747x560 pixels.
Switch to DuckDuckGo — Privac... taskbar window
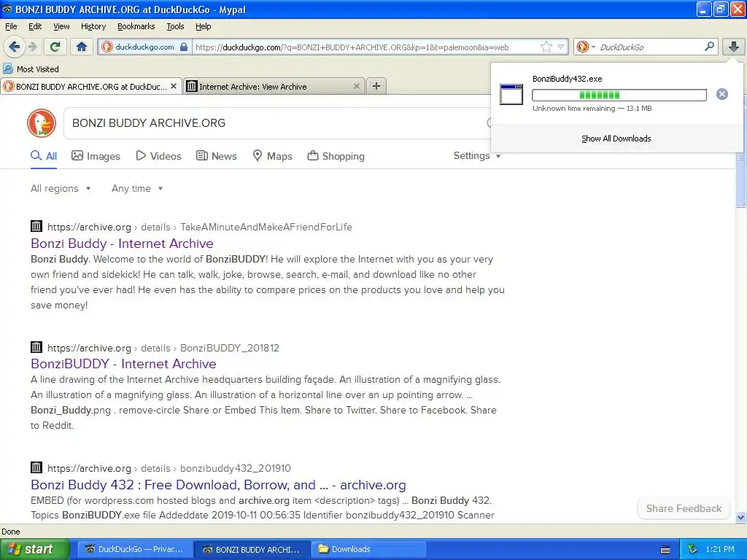(135, 549)
